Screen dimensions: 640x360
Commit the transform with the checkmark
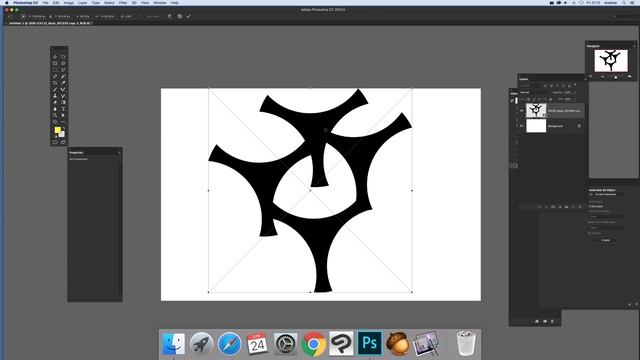click(189, 16)
